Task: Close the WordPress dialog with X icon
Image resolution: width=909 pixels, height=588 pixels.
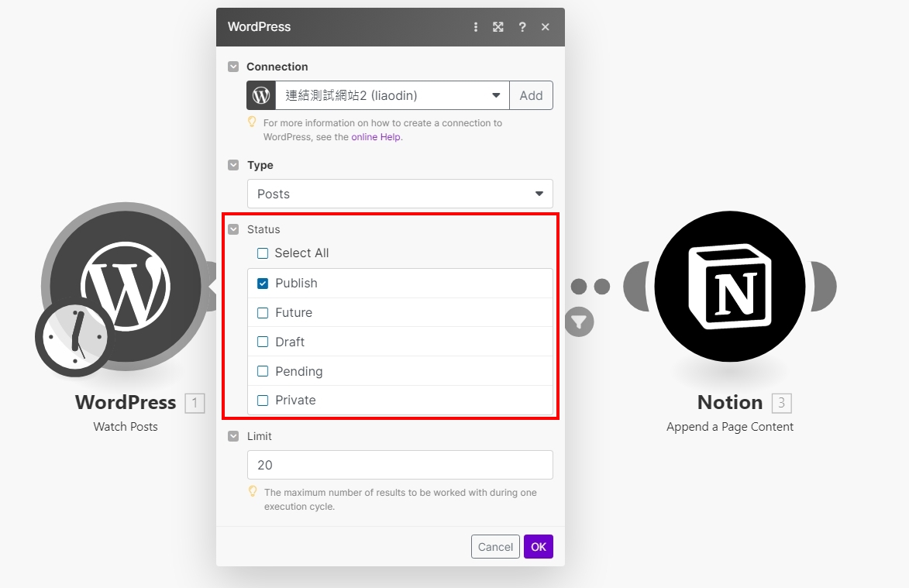Action: coord(546,27)
